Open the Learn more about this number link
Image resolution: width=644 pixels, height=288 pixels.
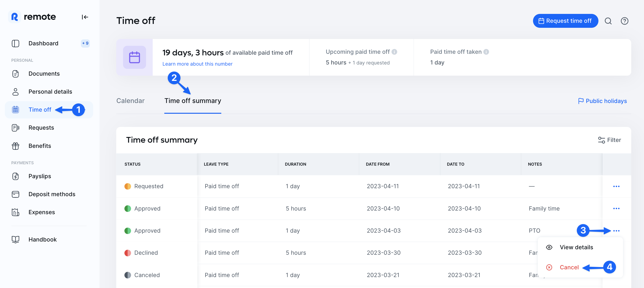[x=197, y=64]
